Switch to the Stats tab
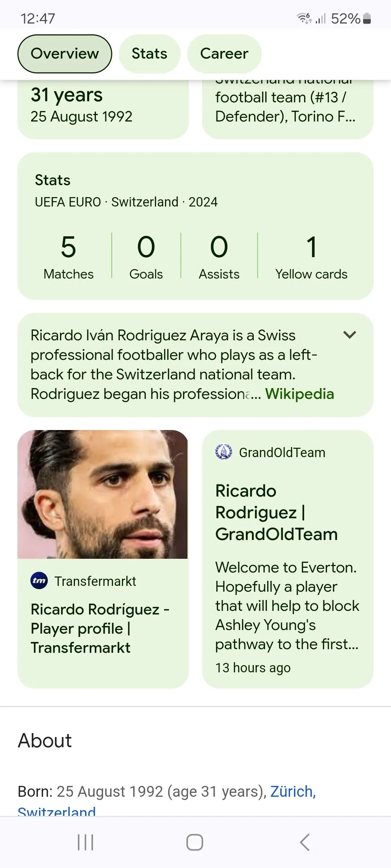The width and height of the screenshot is (391, 868). [x=150, y=54]
